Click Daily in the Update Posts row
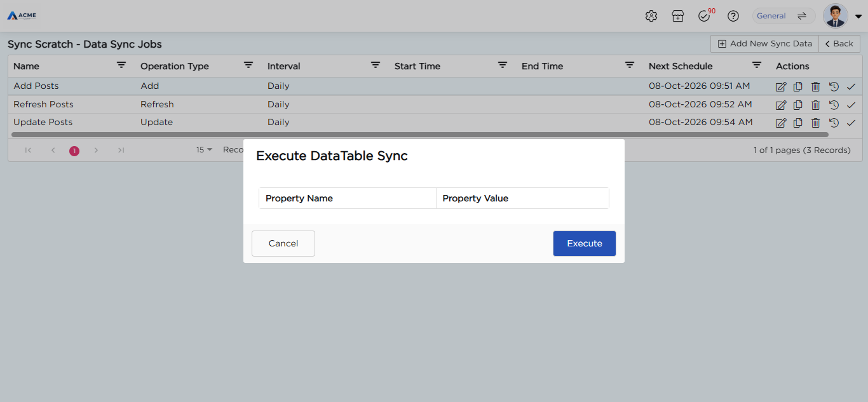Screen dimensions: 868x402 pos(278,122)
